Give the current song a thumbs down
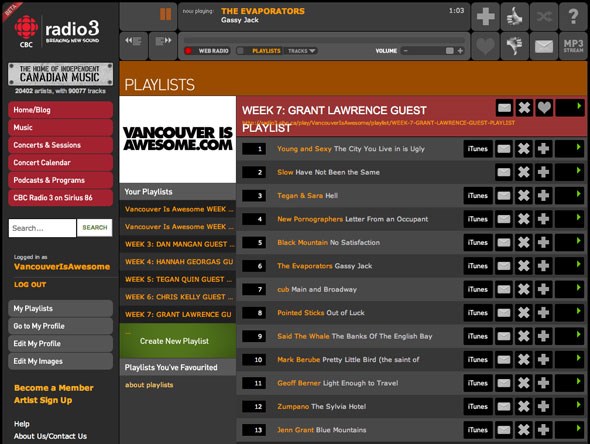This screenshot has width=590, height=444. point(514,46)
